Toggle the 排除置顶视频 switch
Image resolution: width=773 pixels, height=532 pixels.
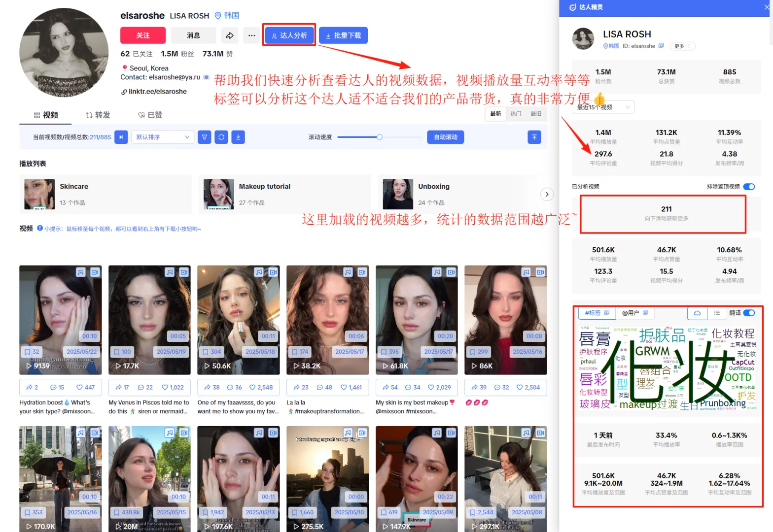[749, 186]
